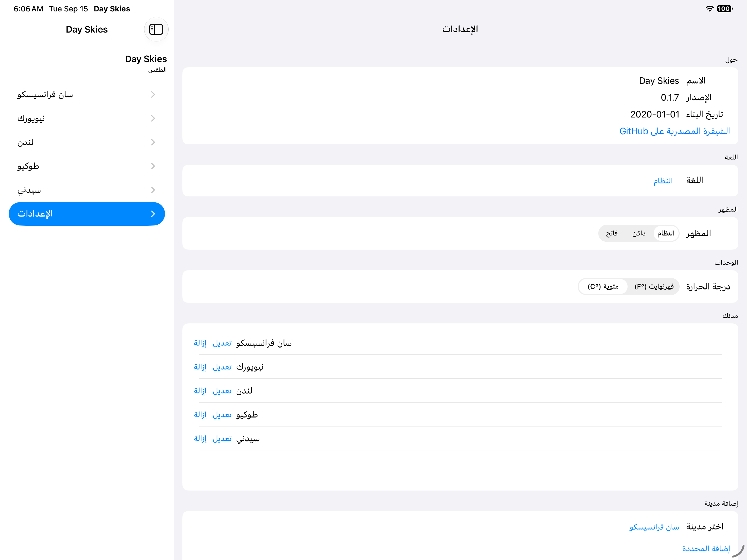Edit لندن with تعديل
The image size is (747, 560).
pyautogui.click(x=222, y=391)
